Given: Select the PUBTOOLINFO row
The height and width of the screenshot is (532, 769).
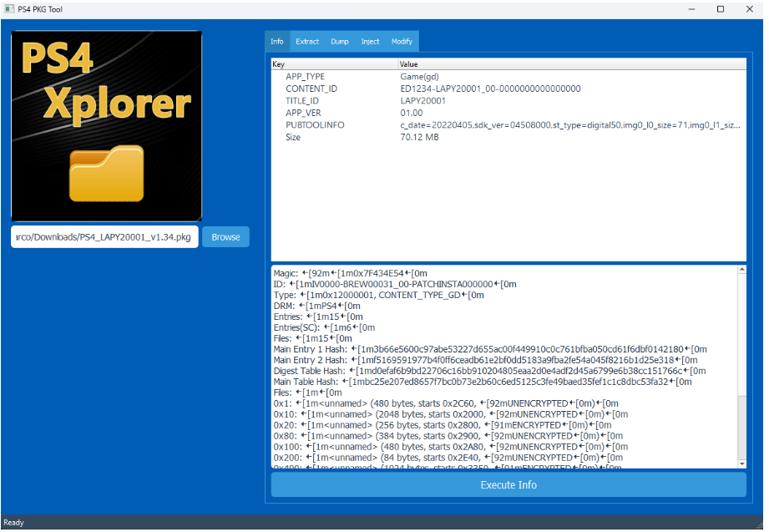Looking at the screenshot, I should coord(315,125).
